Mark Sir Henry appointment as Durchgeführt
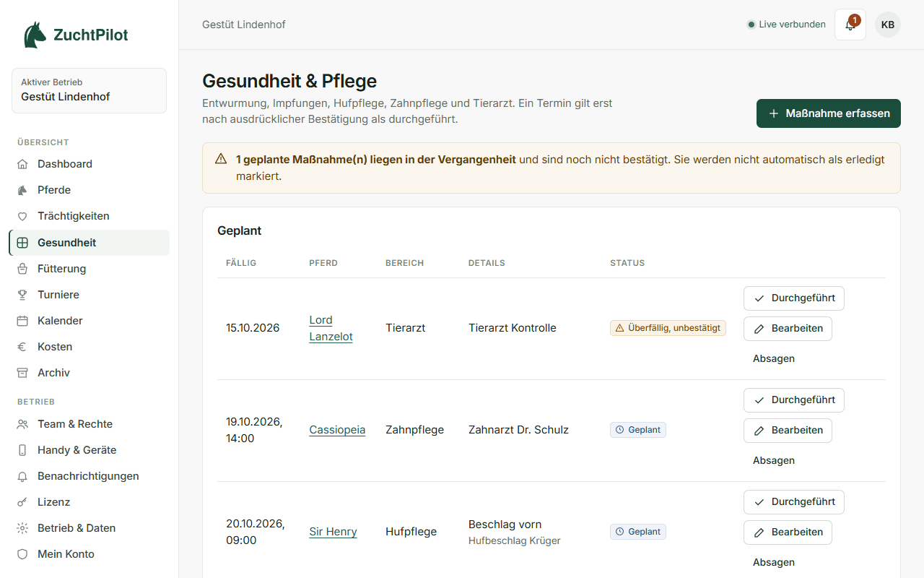This screenshot has height=578, width=924. pyautogui.click(x=794, y=502)
